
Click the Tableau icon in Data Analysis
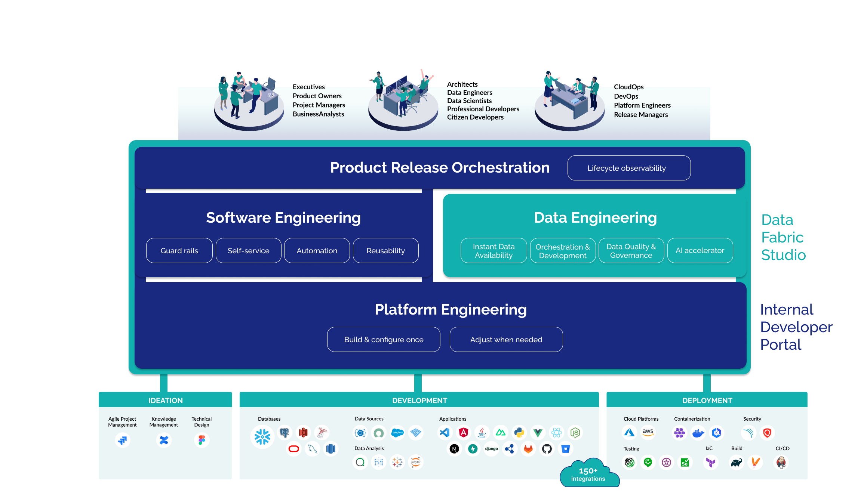click(x=397, y=463)
